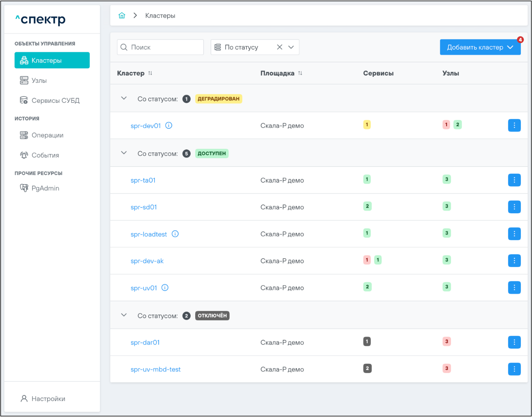Sort table by Кластер column
The height and width of the screenshot is (417, 532).
[x=150, y=73]
